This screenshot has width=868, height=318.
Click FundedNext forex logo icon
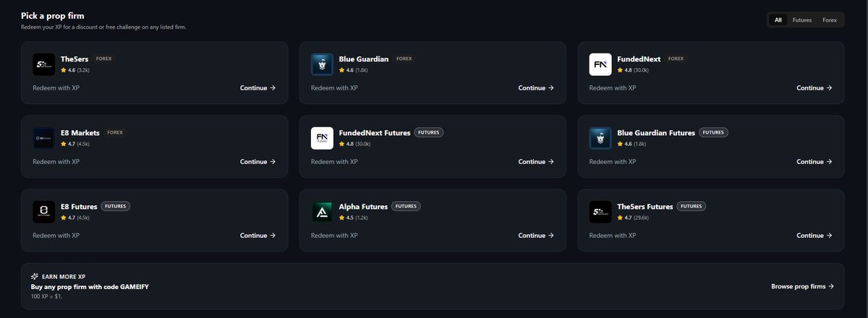click(600, 64)
